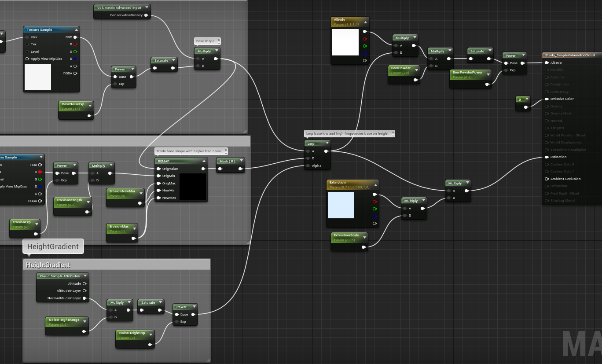The width and height of the screenshot is (602, 364).
Task: Click the material Albedo input pin
Action: click(x=547, y=63)
